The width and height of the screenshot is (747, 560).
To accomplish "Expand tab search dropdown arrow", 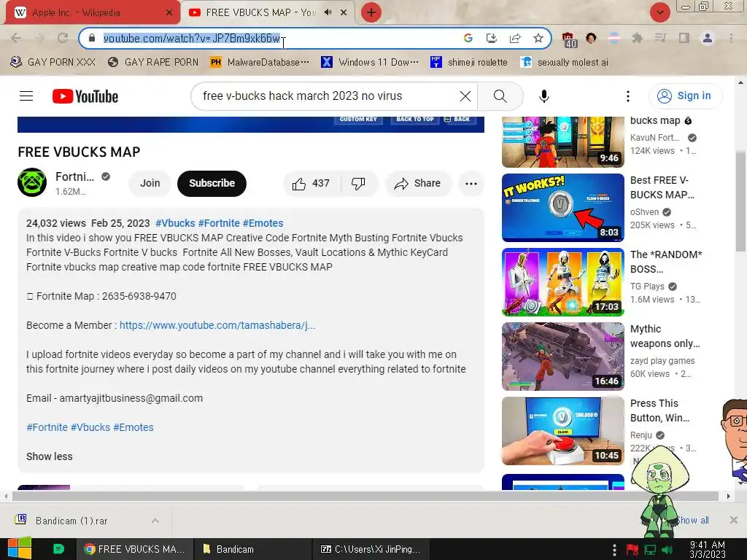I will coord(659,12).
